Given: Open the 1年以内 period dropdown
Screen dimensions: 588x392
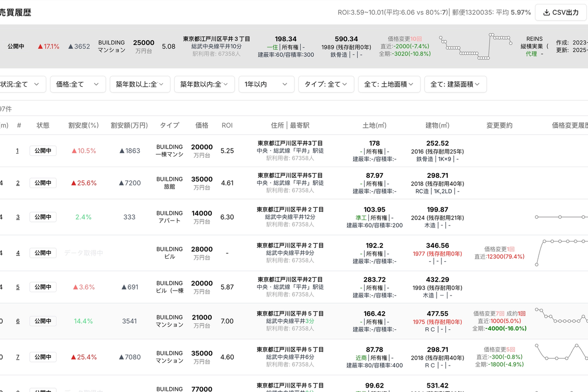Looking at the screenshot, I should (267, 84).
